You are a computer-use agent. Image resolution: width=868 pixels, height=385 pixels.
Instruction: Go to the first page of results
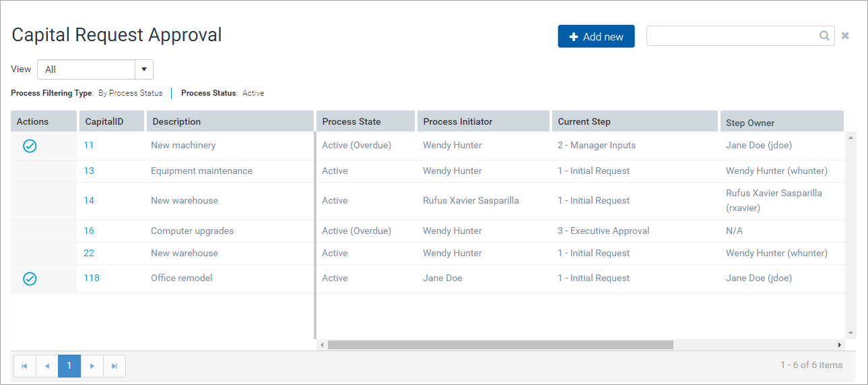(24, 366)
